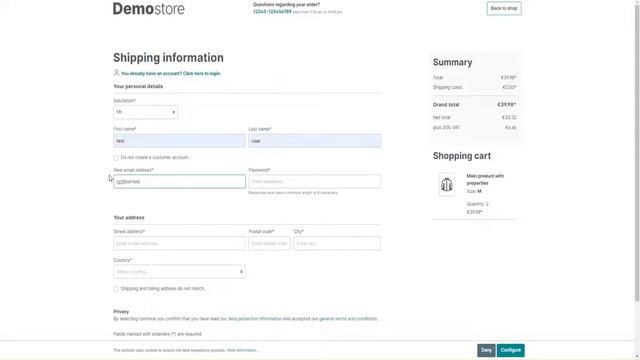The height and width of the screenshot is (360, 640).
Task: Click the Configure cookies button
Action: [x=511, y=350]
